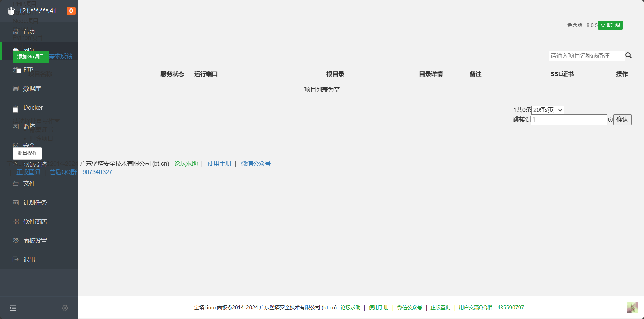Click the 软件商店 grid icon
The width and height of the screenshot is (644, 319).
point(16,221)
